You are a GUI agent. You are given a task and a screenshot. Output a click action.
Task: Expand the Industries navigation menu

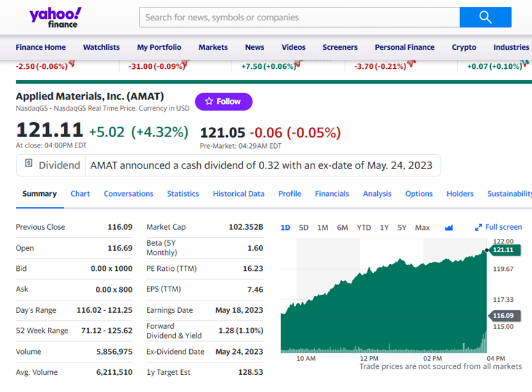click(510, 47)
